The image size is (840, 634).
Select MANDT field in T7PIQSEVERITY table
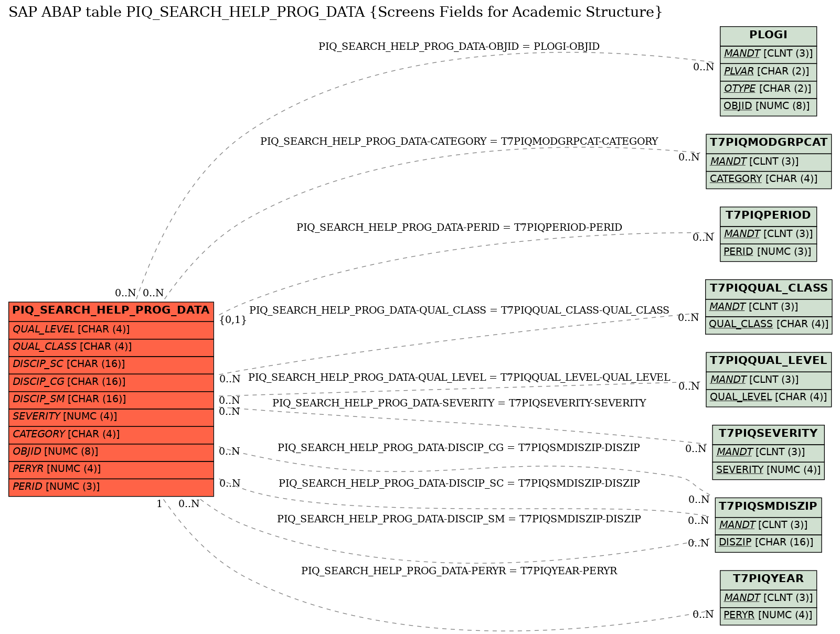tap(768, 453)
